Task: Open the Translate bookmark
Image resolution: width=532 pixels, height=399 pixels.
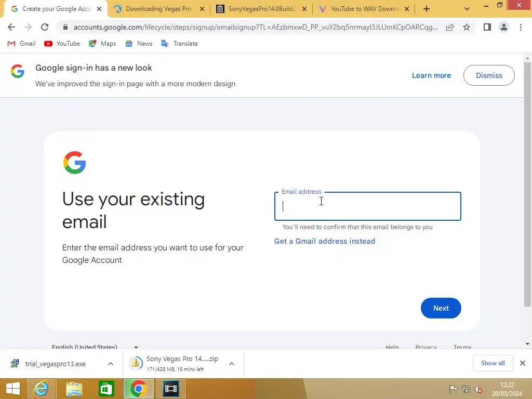Action: coord(179,44)
